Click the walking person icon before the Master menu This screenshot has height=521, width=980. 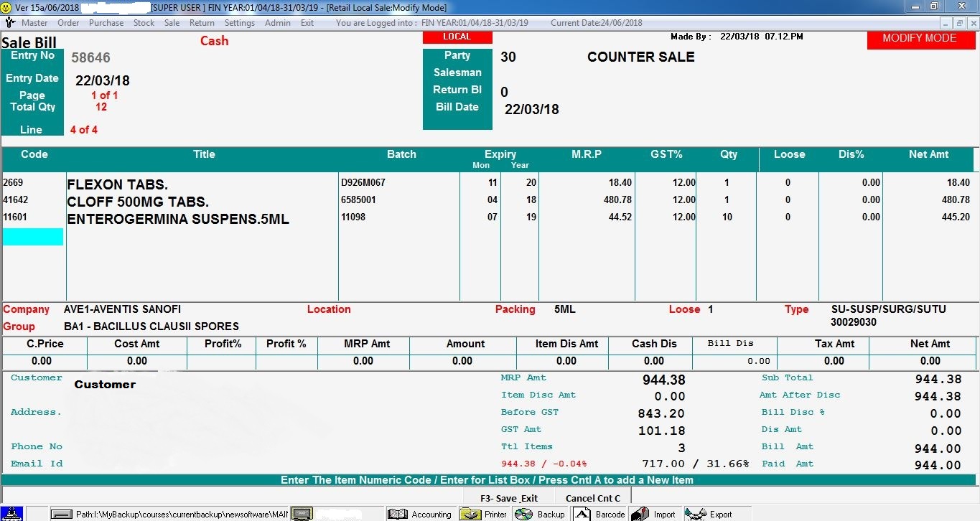9,22
